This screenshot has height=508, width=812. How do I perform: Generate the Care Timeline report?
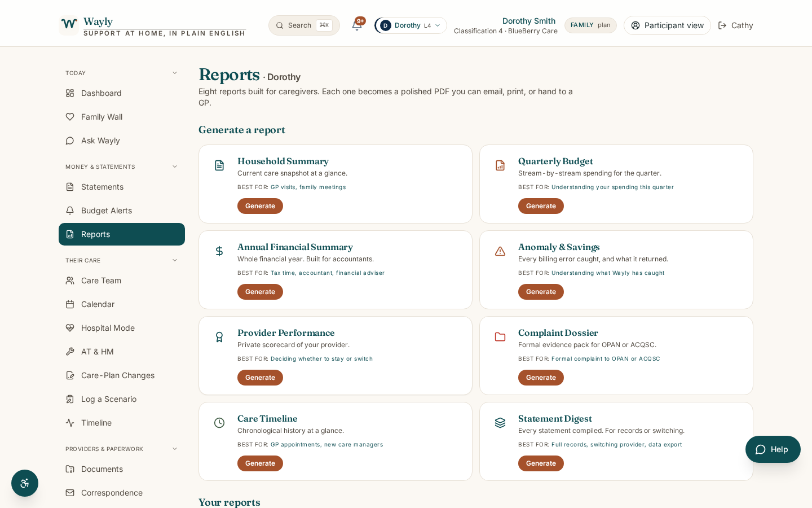260,463
